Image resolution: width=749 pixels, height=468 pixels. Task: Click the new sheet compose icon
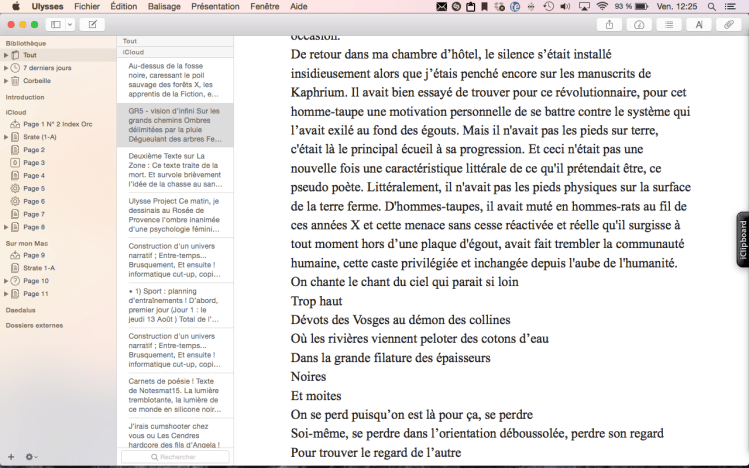coord(92,24)
